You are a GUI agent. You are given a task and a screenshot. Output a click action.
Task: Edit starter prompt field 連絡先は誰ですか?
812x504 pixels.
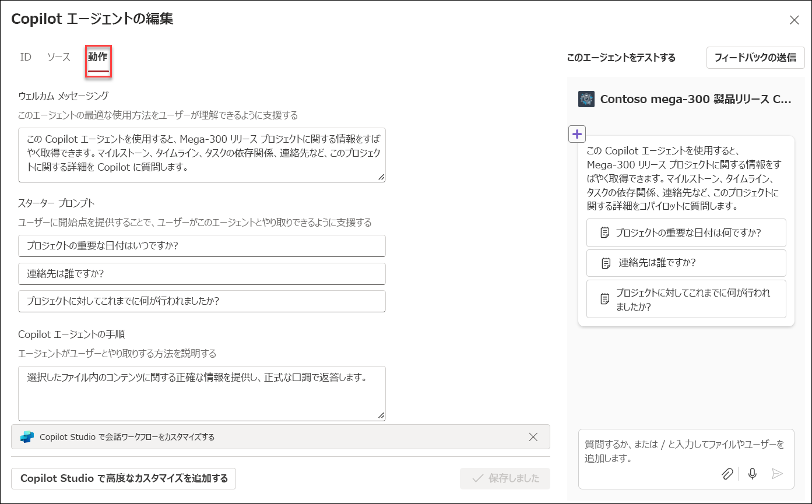coord(202,273)
